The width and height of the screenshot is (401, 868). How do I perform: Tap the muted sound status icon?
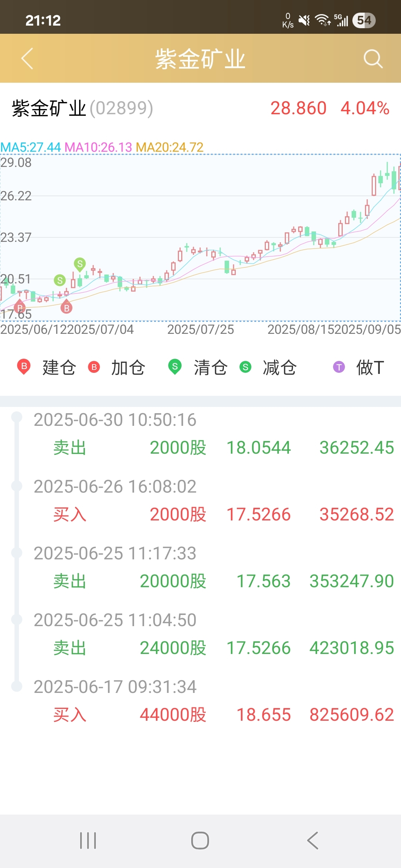(x=304, y=20)
